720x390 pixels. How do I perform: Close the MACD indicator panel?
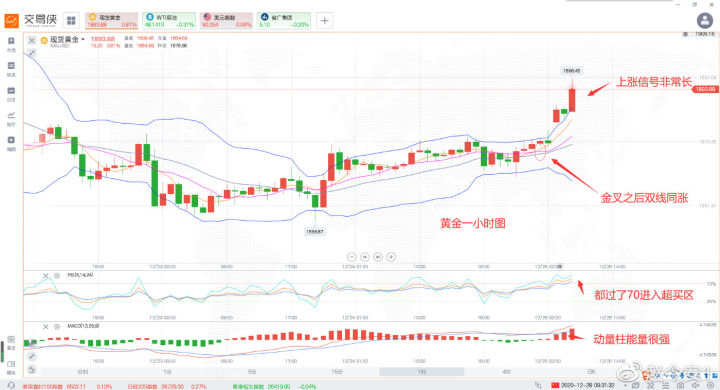(x=45, y=327)
